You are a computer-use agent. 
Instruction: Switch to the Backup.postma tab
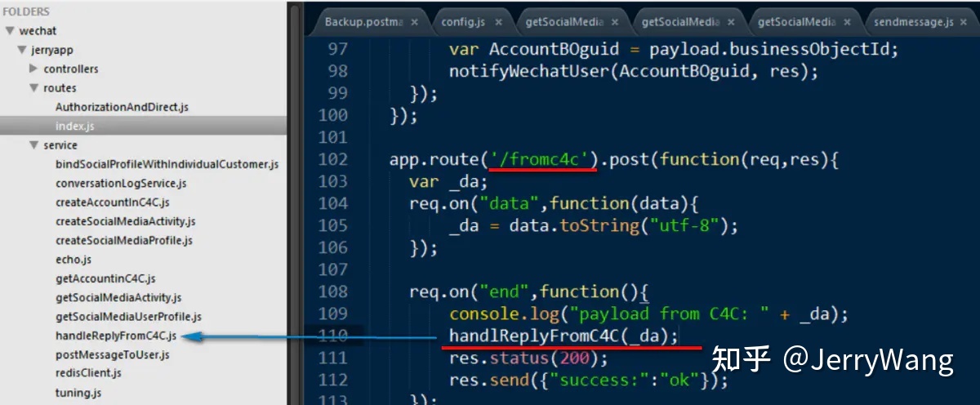[363, 22]
